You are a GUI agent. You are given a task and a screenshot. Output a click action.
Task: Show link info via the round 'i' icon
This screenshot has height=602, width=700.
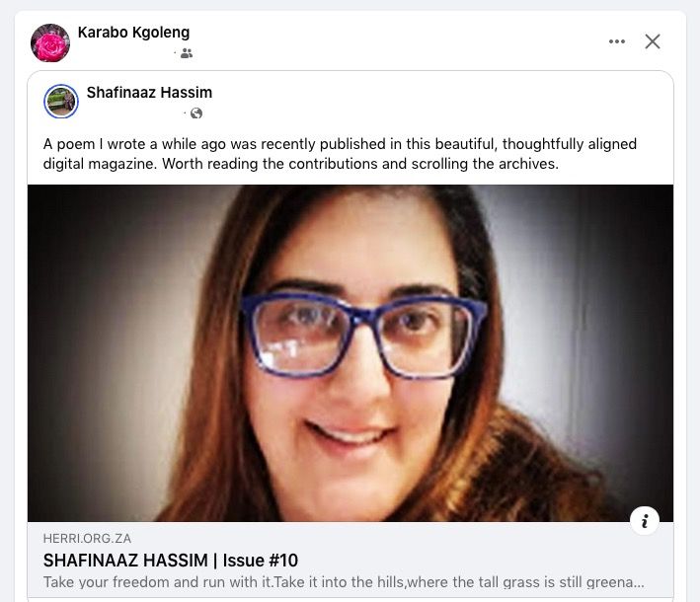tap(644, 520)
